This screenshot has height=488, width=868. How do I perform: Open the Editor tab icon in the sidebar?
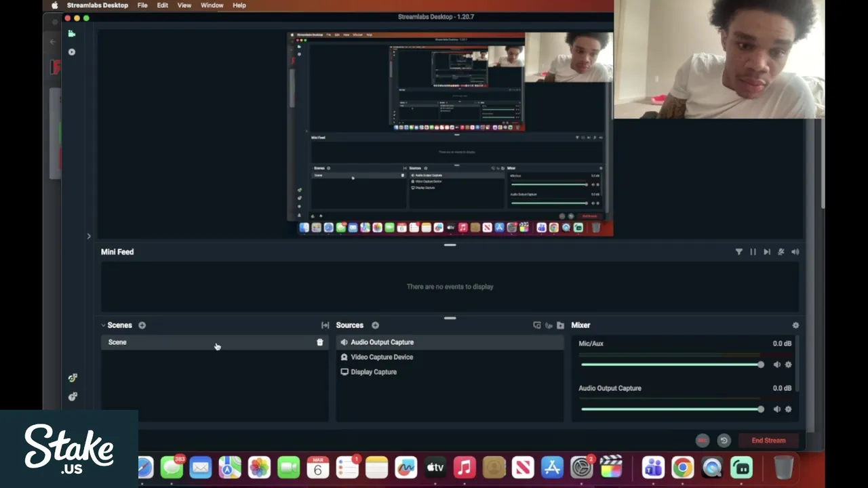pos(72,33)
